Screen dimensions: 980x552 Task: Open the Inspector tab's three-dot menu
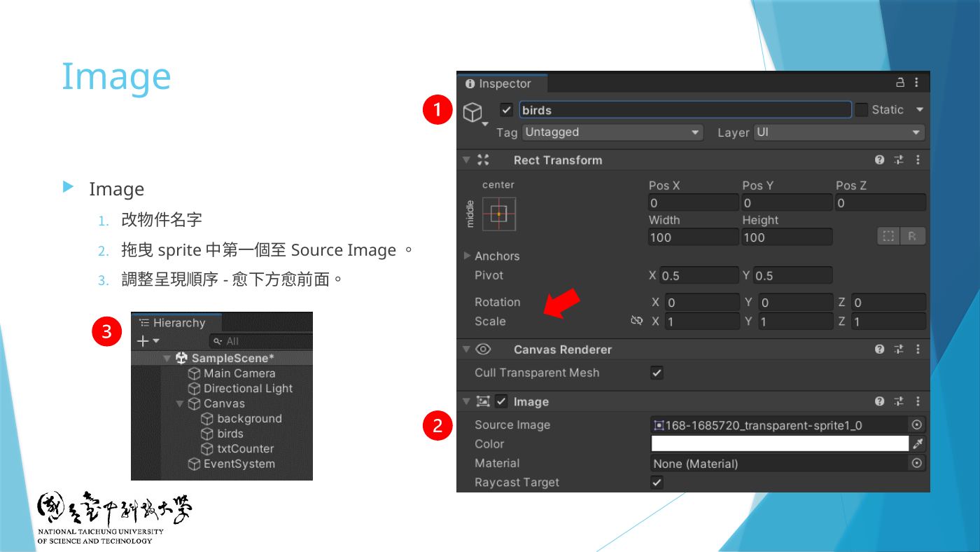pyautogui.click(x=916, y=83)
